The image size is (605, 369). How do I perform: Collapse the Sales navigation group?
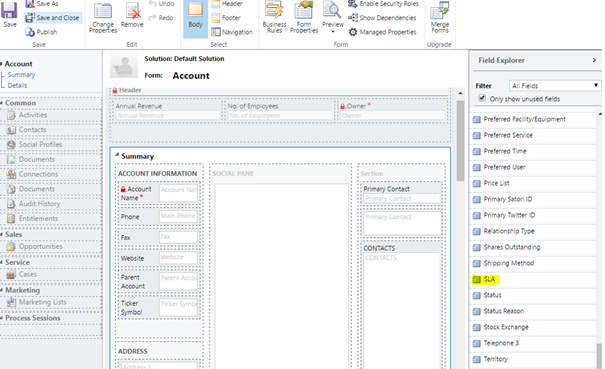[1, 234]
